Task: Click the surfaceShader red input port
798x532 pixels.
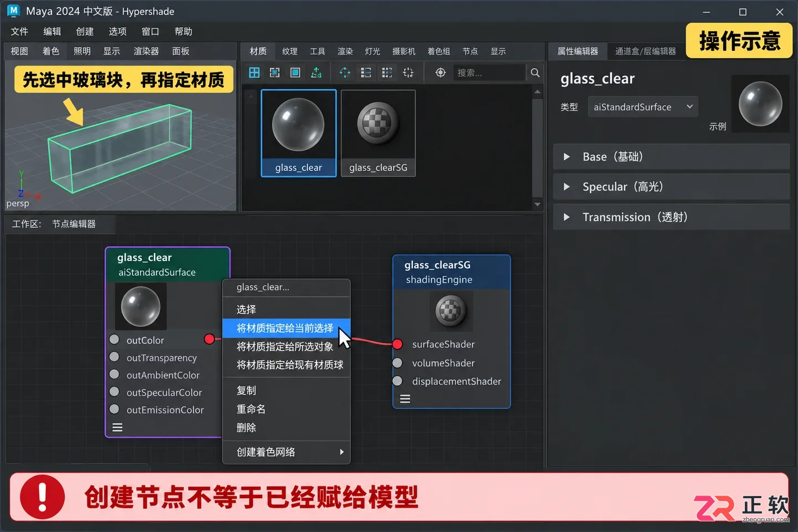Action: coord(397,344)
